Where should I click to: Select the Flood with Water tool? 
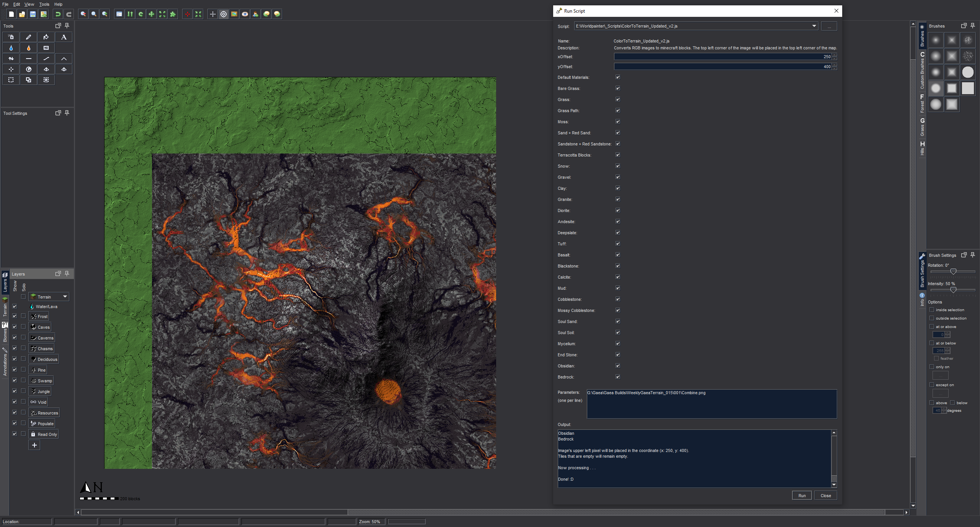[x=11, y=48]
